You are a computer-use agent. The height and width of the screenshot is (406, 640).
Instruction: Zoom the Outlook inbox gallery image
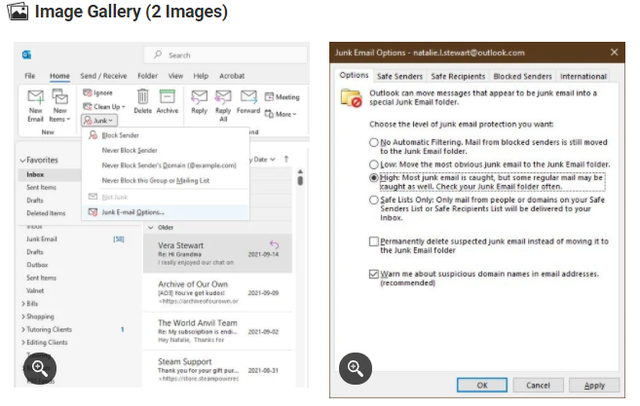(x=40, y=368)
